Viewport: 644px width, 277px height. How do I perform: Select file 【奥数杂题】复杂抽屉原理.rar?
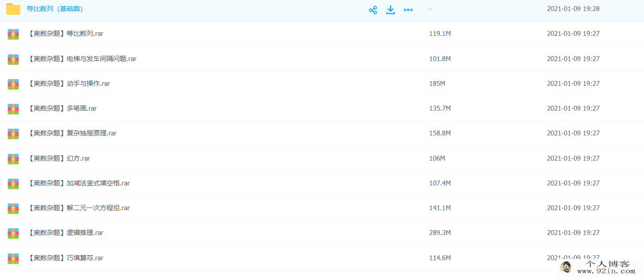click(x=72, y=133)
